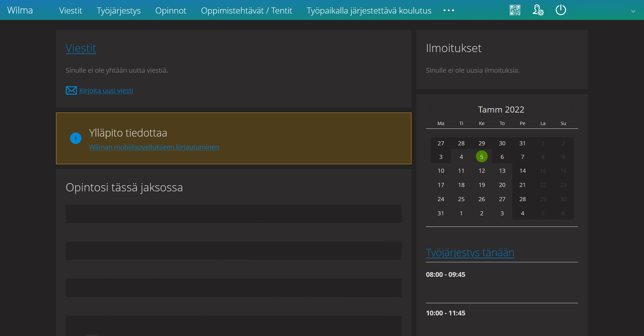Open the Työjärjestys tänään link
The width and height of the screenshot is (644, 336).
point(470,253)
